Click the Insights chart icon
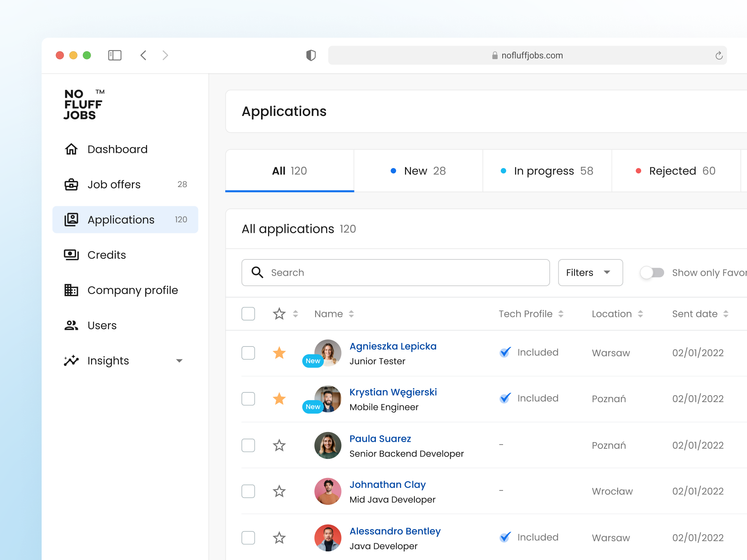The width and height of the screenshot is (747, 560). (x=71, y=360)
